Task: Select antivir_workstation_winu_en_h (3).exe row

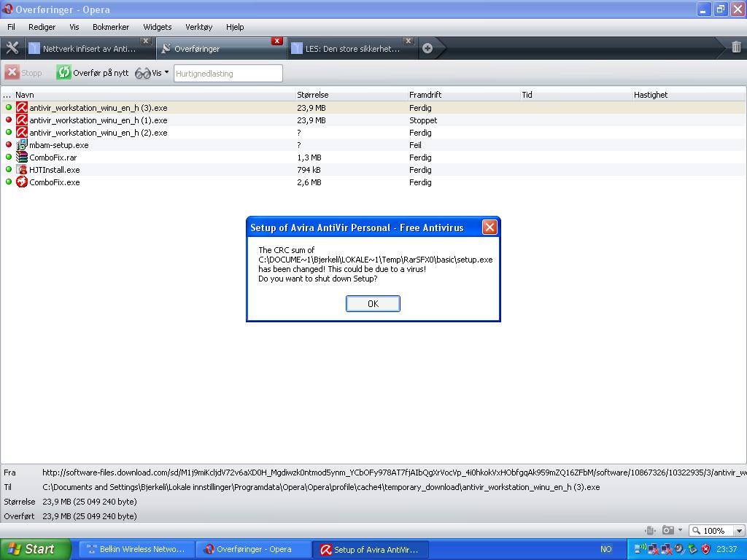Action: 373,108
